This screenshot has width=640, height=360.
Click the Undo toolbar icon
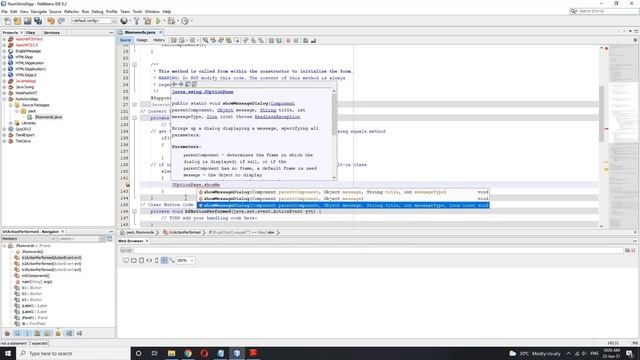[x=51, y=21]
